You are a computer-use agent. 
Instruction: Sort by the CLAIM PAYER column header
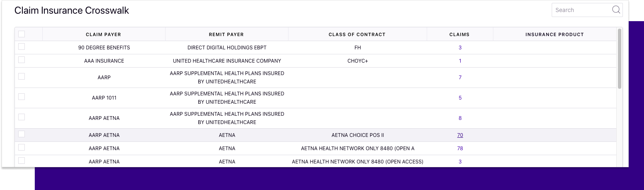pyautogui.click(x=103, y=34)
